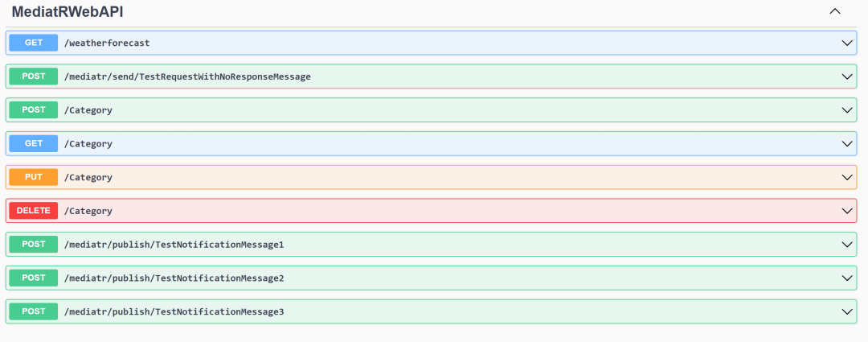Open /mediatr/publish/TestNotificationMessage2 path
868x342 pixels.
tap(174, 278)
